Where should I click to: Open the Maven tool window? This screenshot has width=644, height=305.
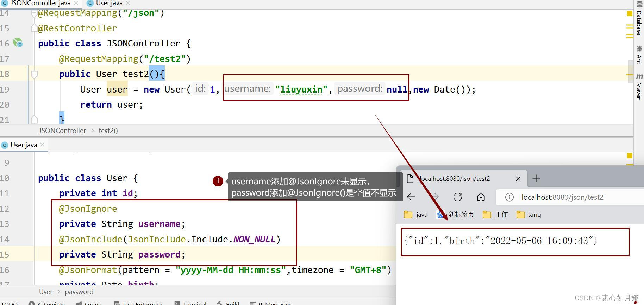tap(639, 87)
